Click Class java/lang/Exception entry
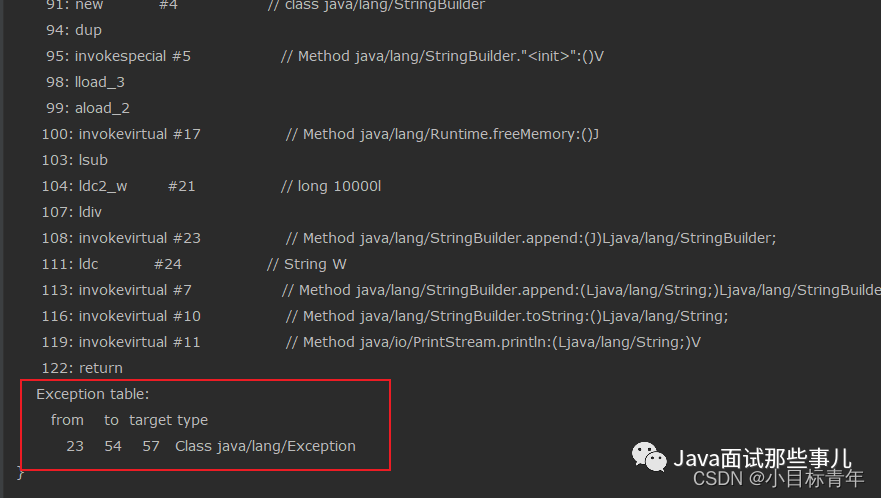This screenshot has height=498, width=881. coord(265,446)
